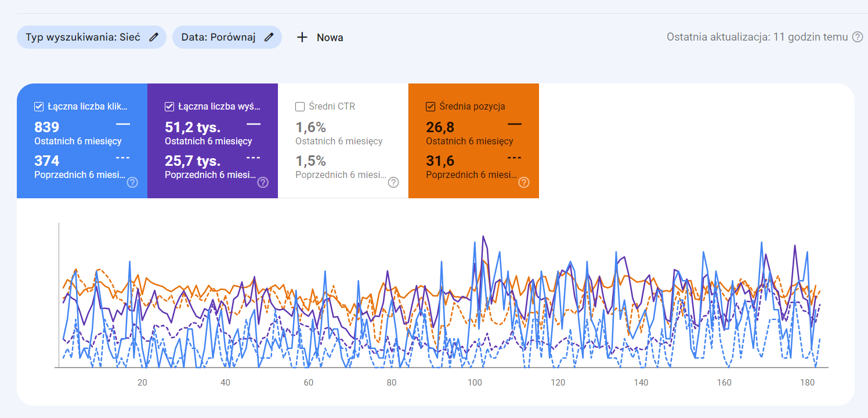The width and height of the screenshot is (868, 418).
Task: Click the Średnia pozycja card label
Action: 472,107
